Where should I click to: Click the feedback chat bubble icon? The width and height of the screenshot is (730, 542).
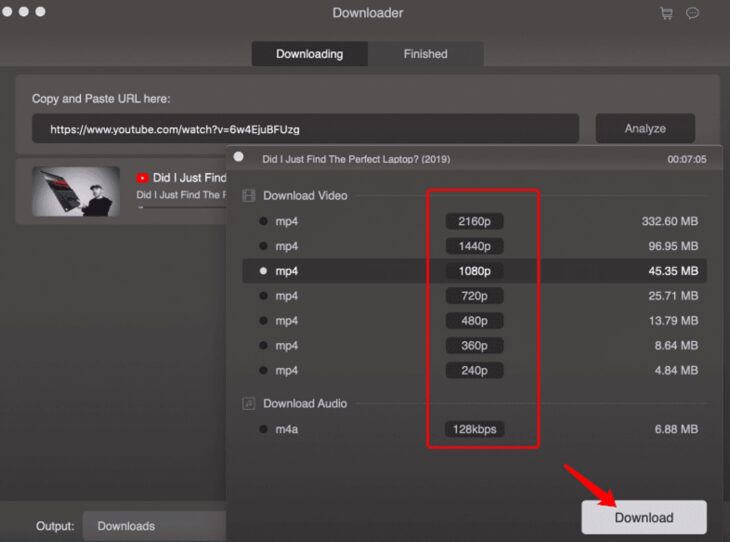click(x=692, y=13)
